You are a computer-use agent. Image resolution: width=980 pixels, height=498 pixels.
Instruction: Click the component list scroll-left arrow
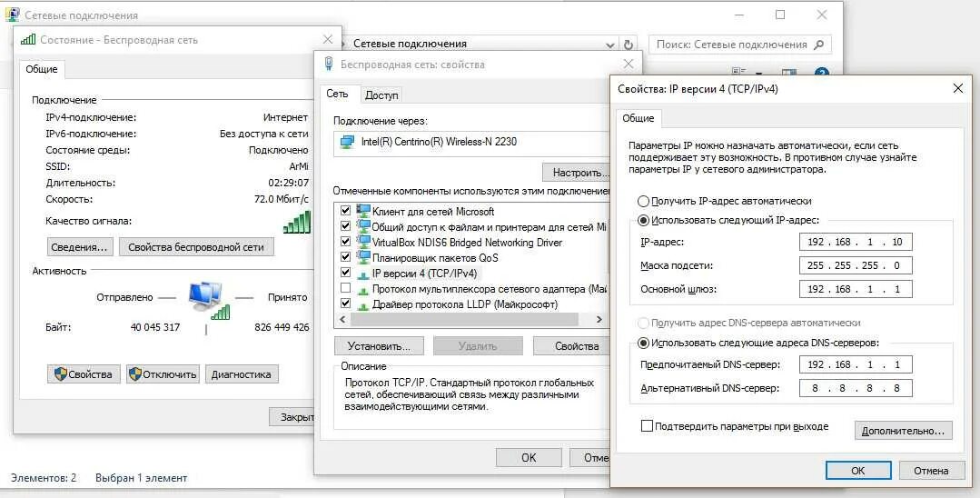click(342, 319)
